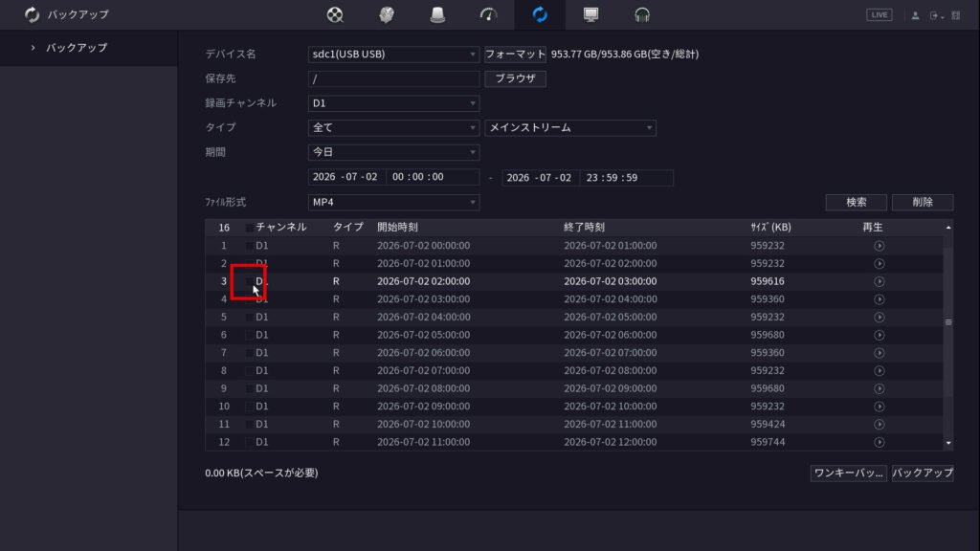Check the box for row 12
Viewport: 980px width, 551px height.
pos(249,442)
